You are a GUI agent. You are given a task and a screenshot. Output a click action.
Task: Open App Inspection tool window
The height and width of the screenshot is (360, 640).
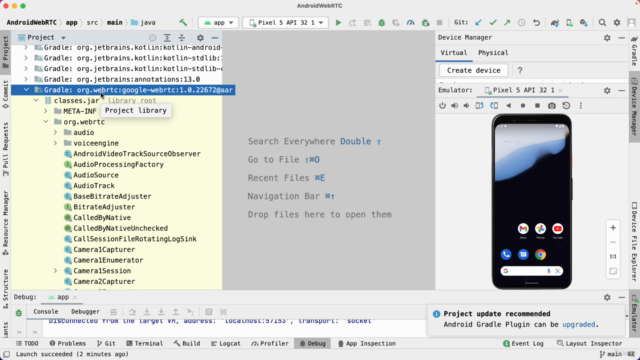click(x=367, y=343)
